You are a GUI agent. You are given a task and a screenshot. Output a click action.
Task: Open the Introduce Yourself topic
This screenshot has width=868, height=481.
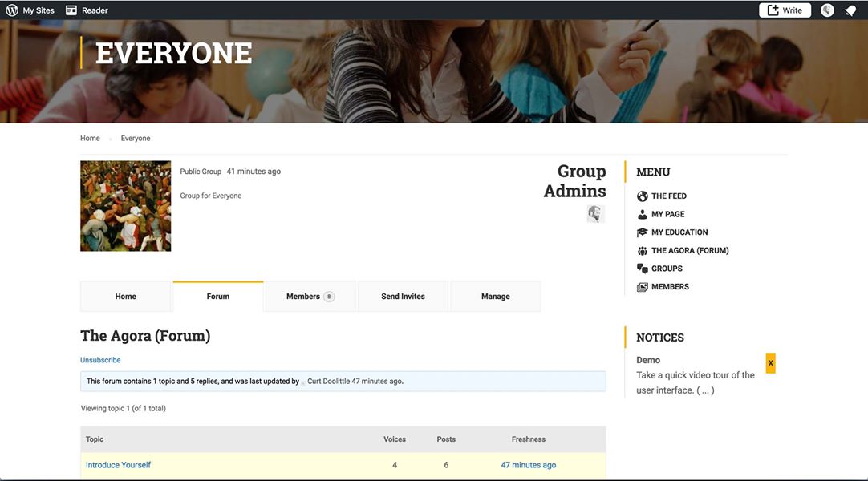[x=118, y=465]
